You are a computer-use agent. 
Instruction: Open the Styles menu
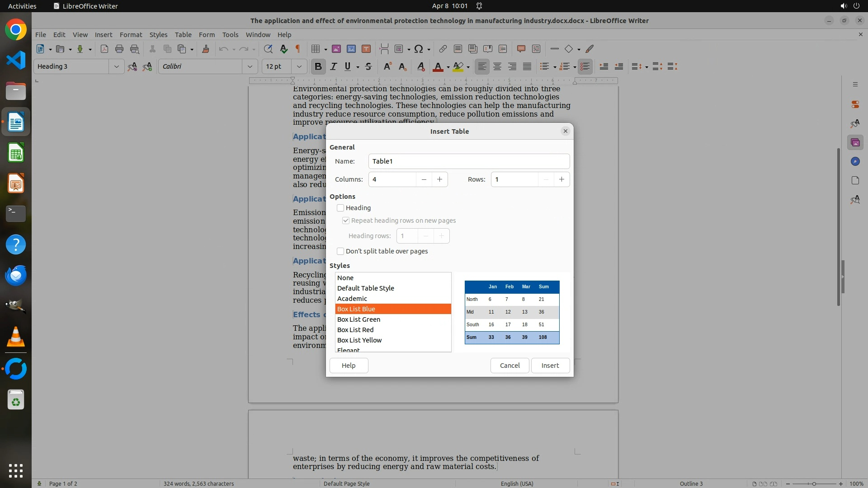[x=158, y=35]
